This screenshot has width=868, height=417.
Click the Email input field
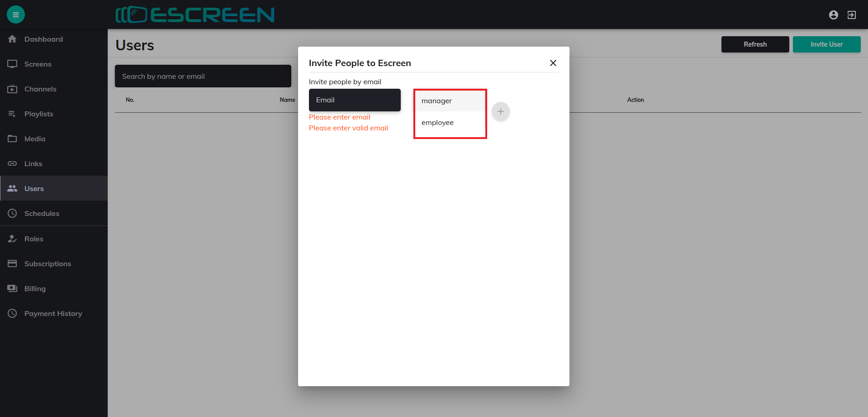tap(355, 100)
